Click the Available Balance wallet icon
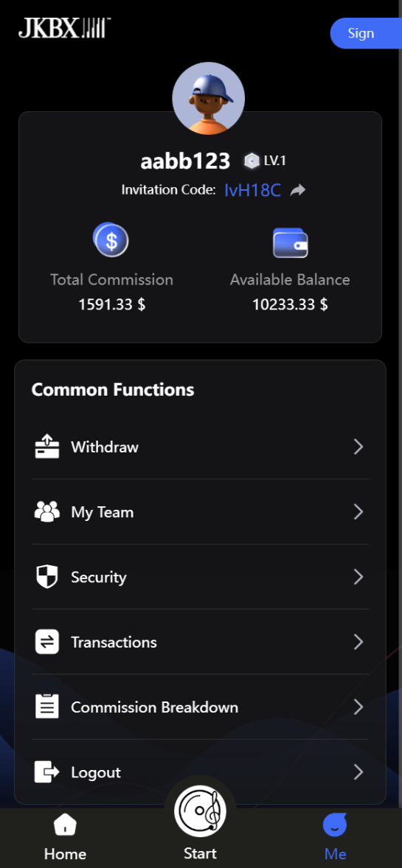The height and width of the screenshot is (868, 402). (x=290, y=242)
